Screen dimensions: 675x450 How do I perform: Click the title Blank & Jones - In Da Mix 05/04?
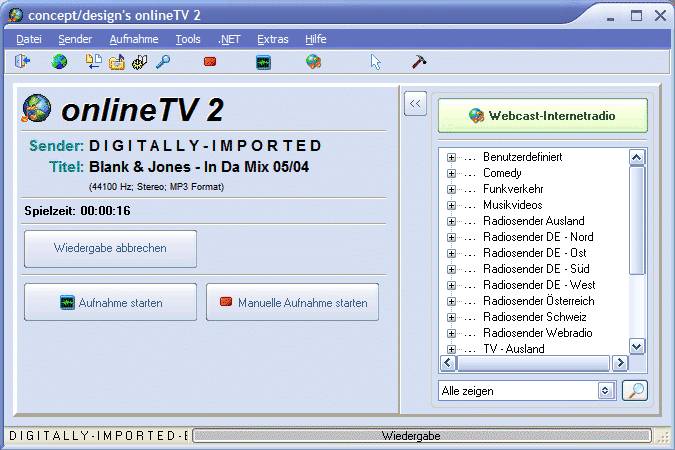(199, 167)
